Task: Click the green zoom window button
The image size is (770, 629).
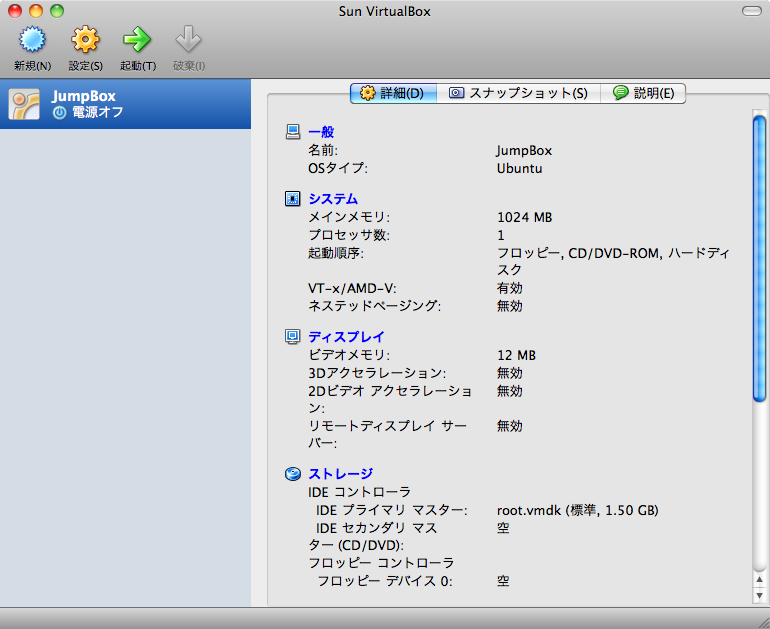Action: tap(57, 11)
